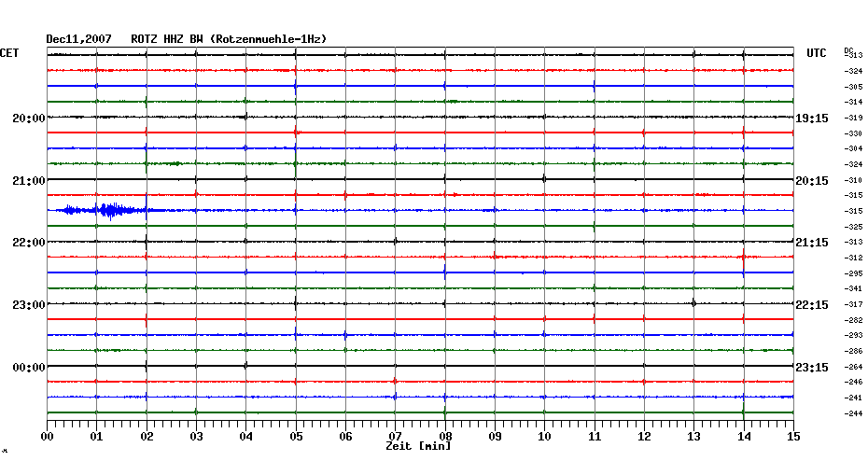Click the DC value -264
The width and height of the screenshot is (868, 461).
(853, 367)
